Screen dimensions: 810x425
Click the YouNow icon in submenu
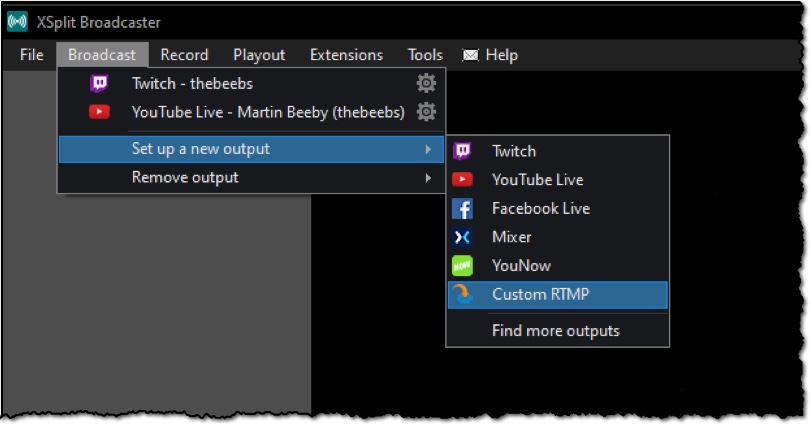pos(462,265)
